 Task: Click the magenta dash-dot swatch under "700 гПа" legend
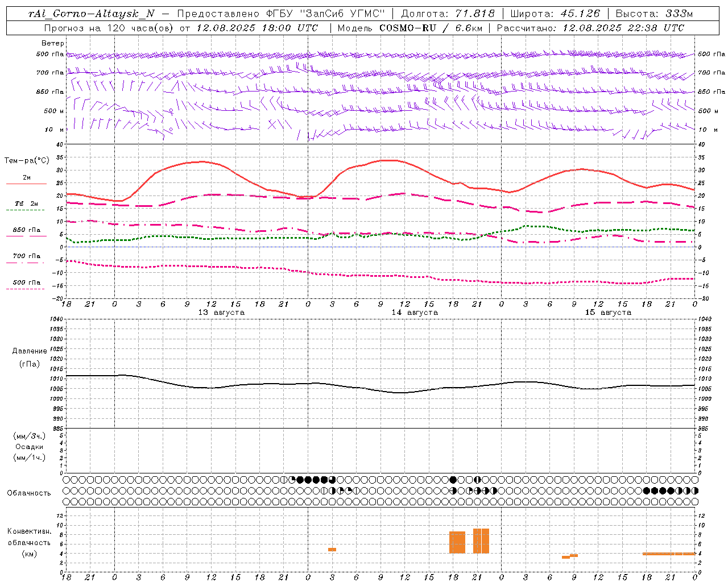[26, 263]
